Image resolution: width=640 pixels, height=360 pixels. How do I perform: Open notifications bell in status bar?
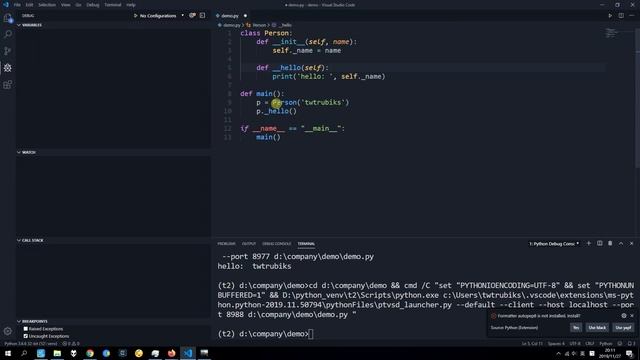630,344
